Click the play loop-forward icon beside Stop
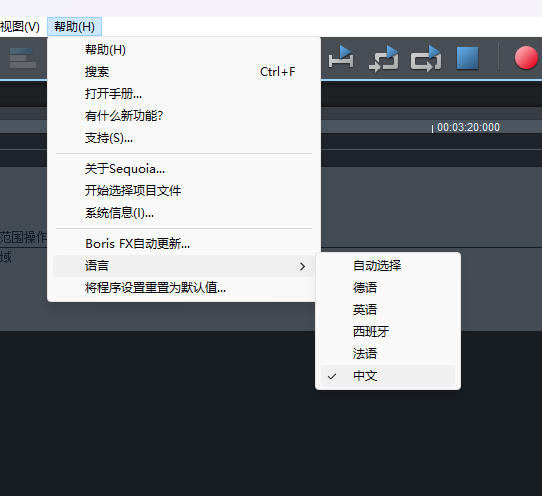This screenshot has width=542, height=496. coord(426,58)
